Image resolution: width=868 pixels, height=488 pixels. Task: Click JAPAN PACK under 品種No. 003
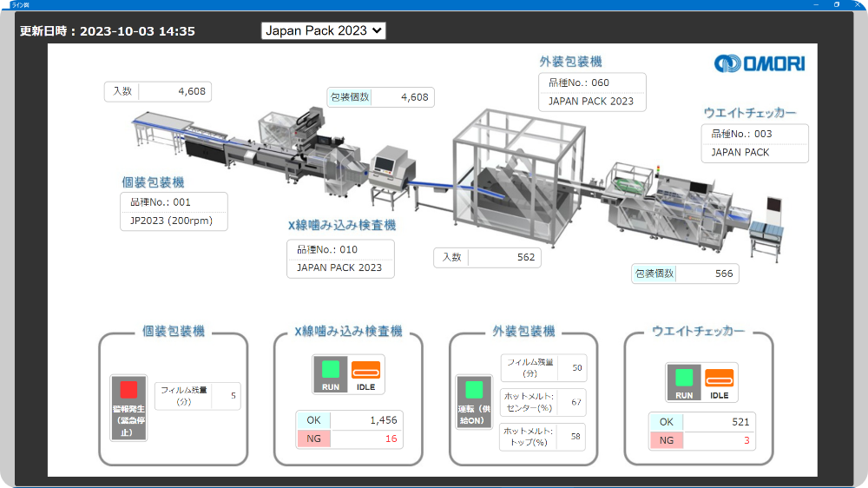740,152
